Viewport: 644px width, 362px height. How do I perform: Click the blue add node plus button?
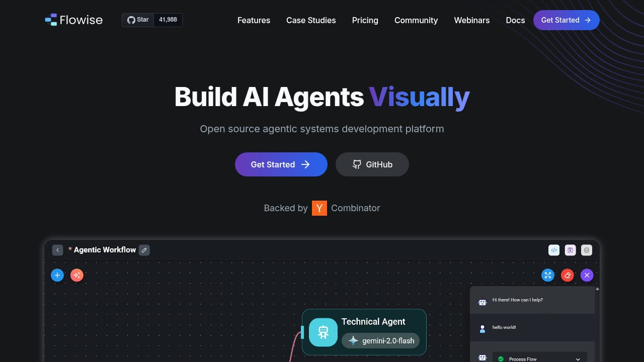pos(57,275)
